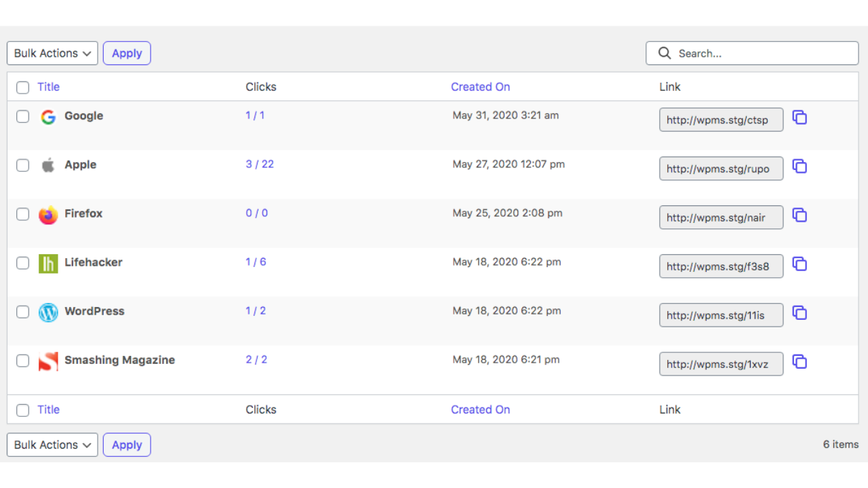Click copy icon for Firefox link
The height and width of the screenshot is (488, 868).
click(x=800, y=216)
